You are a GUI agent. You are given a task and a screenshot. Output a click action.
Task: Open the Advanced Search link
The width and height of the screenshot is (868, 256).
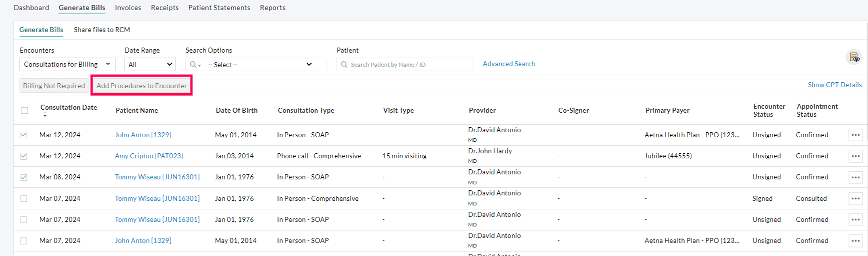tap(508, 64)
